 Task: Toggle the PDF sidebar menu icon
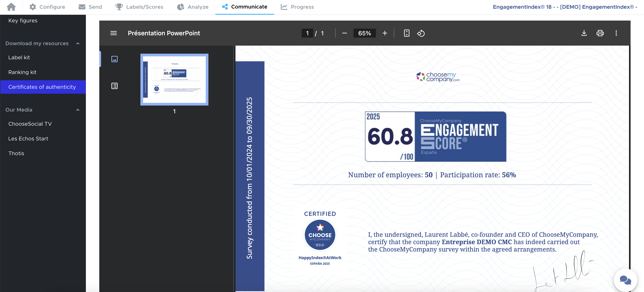pos(114,33)
